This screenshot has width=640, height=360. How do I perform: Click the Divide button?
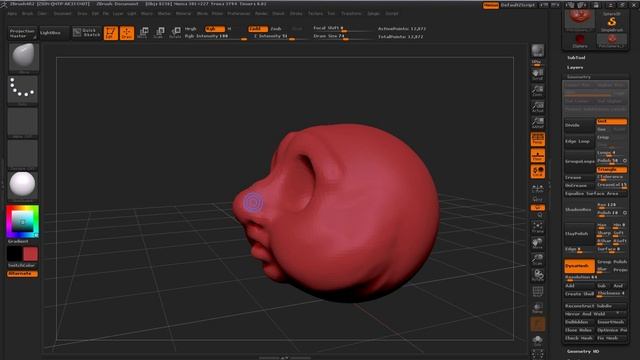pos(579,125)
